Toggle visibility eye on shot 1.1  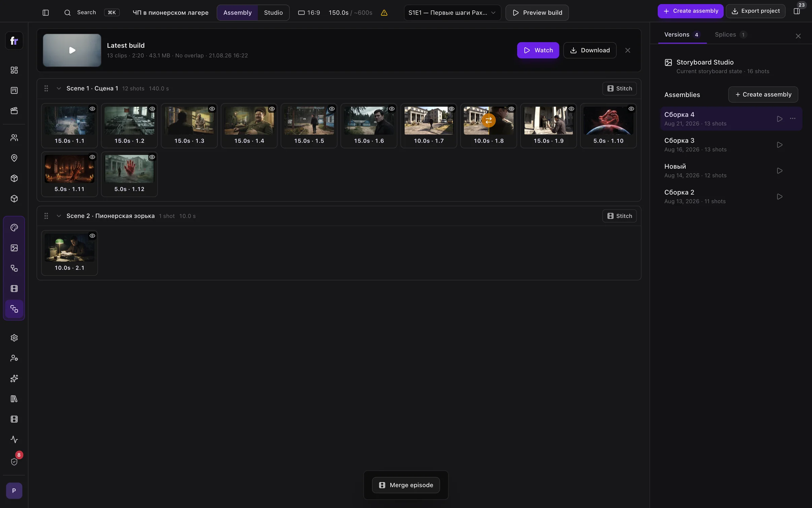pos(92,109)
